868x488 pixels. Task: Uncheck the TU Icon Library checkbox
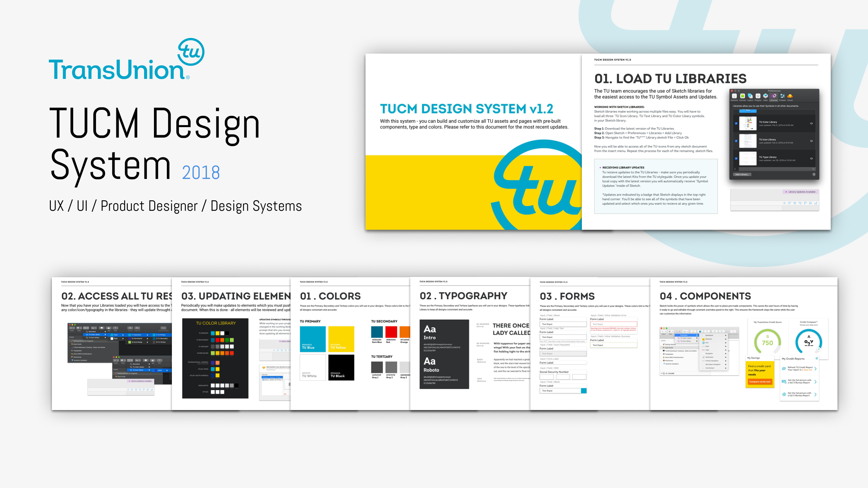point(736,141)
